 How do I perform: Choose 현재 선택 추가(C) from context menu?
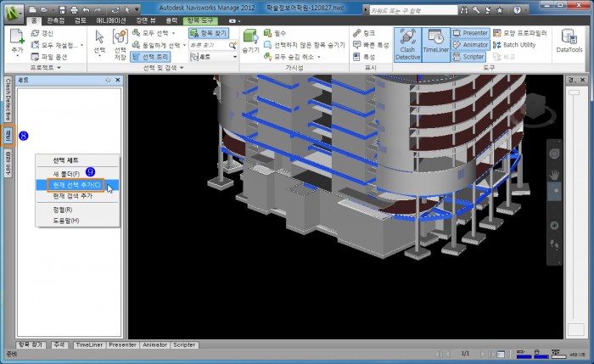76,184
